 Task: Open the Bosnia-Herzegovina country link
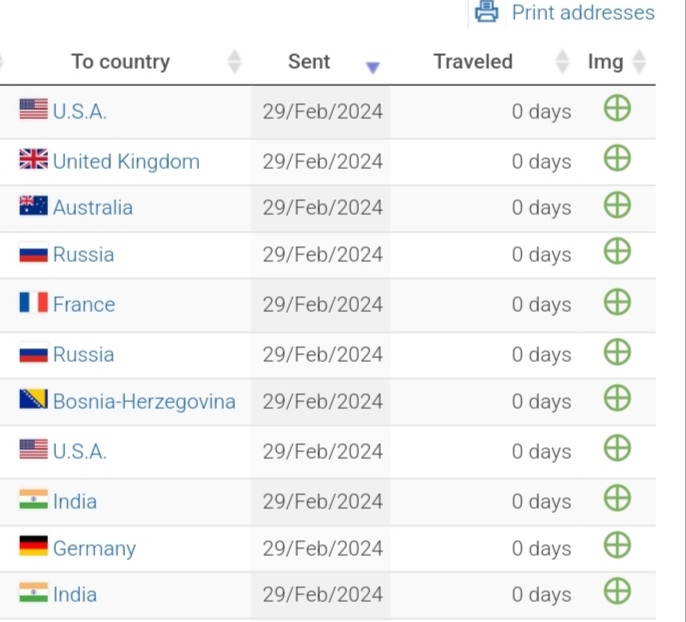144,402
